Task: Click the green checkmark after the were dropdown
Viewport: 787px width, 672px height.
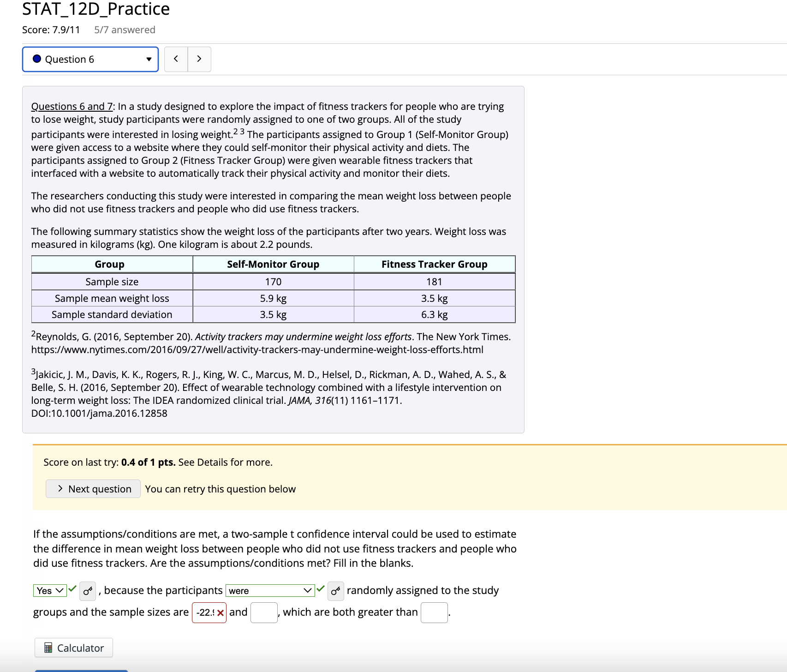Action: [321, 589]
